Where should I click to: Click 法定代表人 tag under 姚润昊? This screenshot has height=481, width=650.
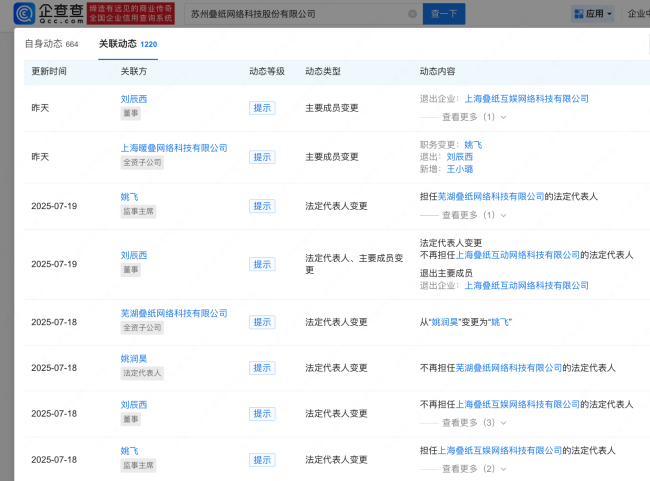[142, 373]
